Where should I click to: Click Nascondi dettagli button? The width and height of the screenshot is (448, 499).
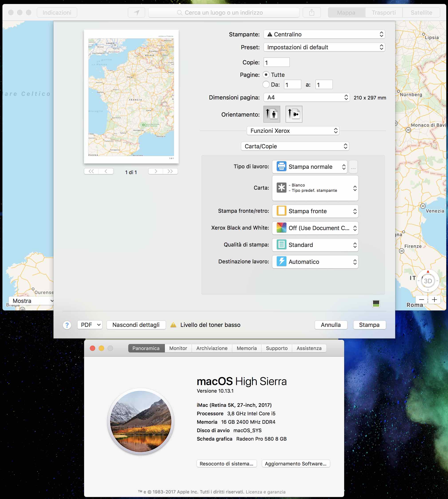click(136, 325)
